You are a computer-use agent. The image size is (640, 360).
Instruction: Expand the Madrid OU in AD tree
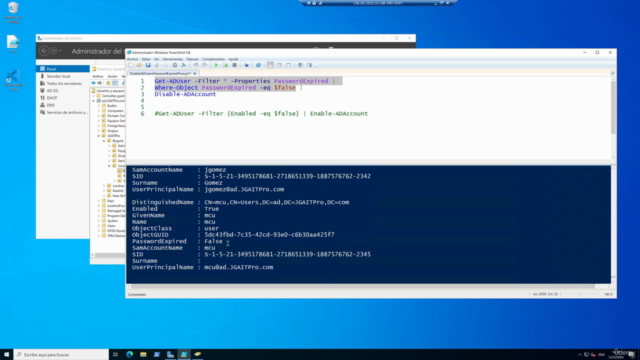point(104,191)
